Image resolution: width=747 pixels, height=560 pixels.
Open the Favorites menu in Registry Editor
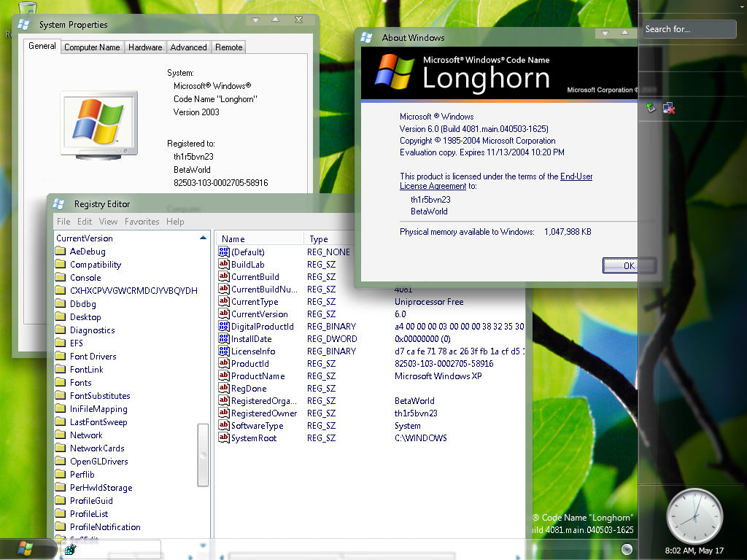pyautogui.click(x=142, y=222)
